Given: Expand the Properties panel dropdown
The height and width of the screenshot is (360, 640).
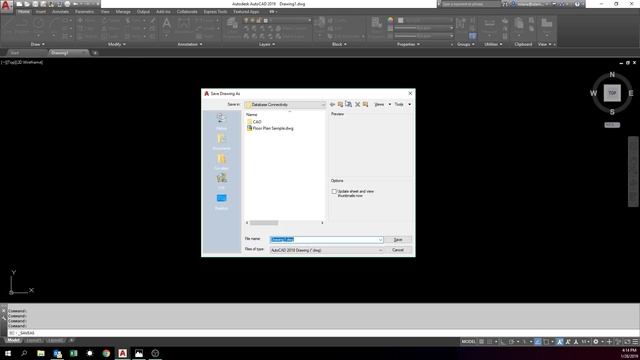Looking at the screenshot, I should point(408,44).
